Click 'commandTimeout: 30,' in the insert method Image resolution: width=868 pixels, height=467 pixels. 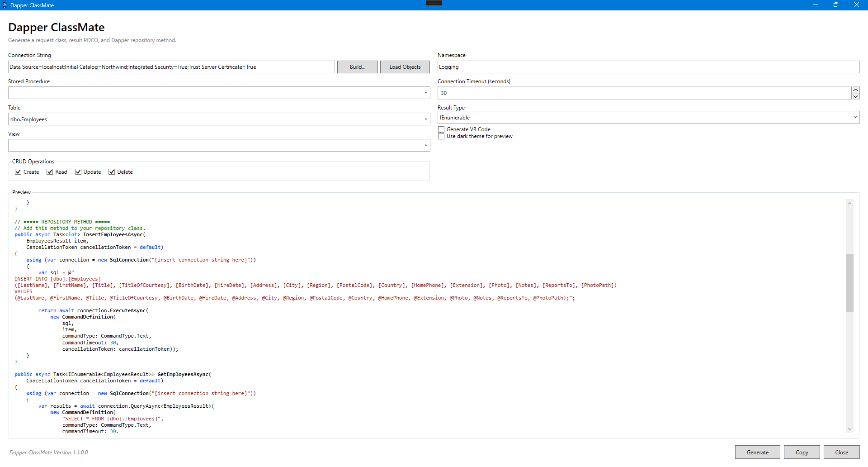(x=90, y=343)
